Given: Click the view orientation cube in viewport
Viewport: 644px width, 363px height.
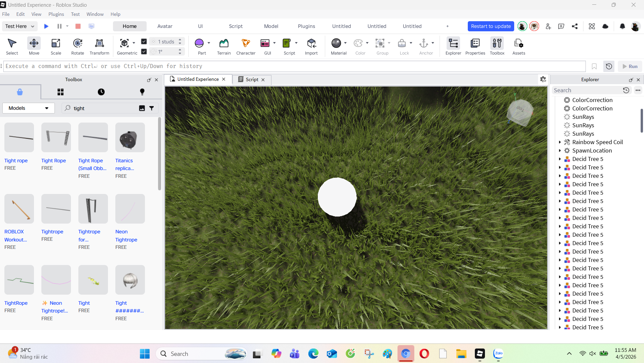Looking at the screenshot, I should [520, 111].
